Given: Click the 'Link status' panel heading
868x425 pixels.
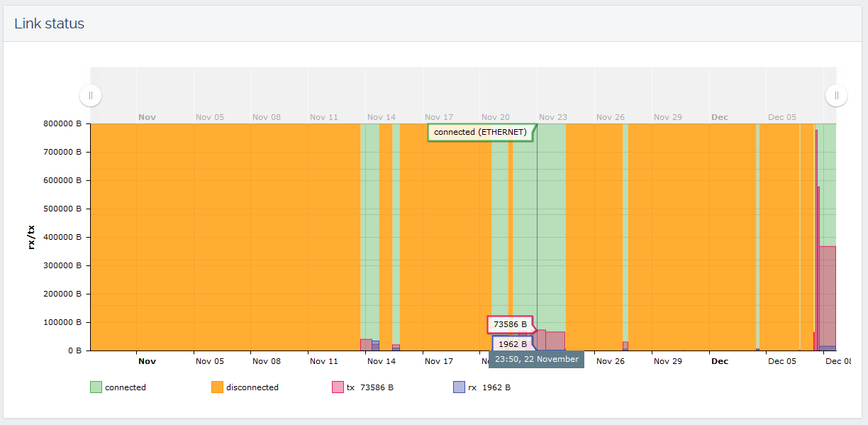Looking at the screenshot, I should point(49,23).
